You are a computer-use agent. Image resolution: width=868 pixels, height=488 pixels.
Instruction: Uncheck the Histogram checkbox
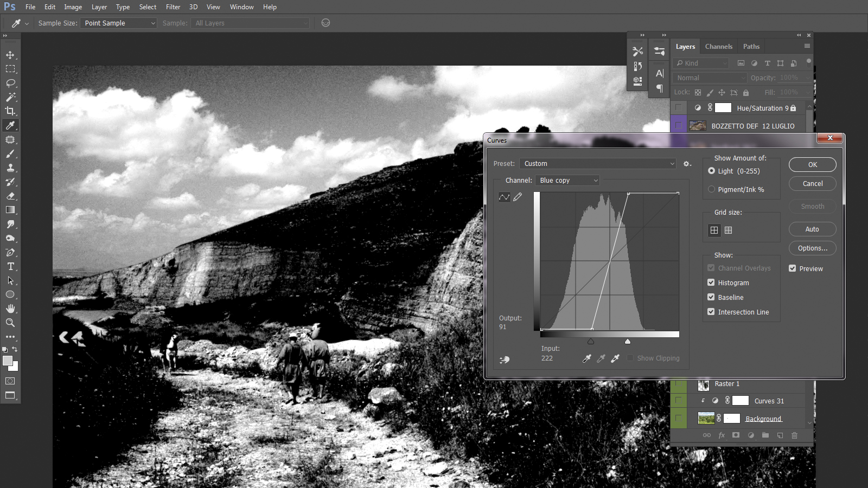pyautogui.click(x=711, y=282)
